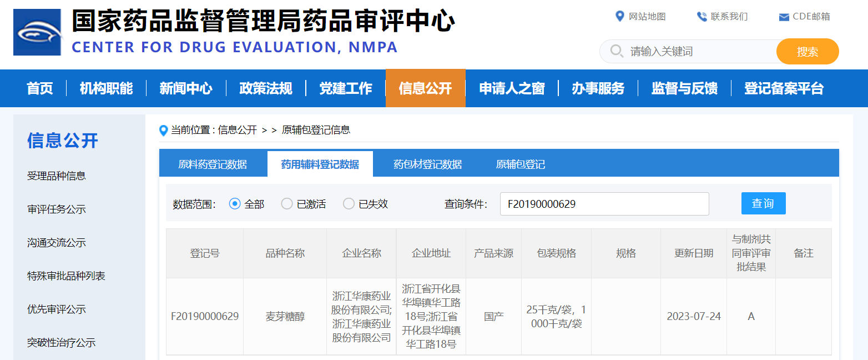Select the 已失效 radio button

click(349, 204)
